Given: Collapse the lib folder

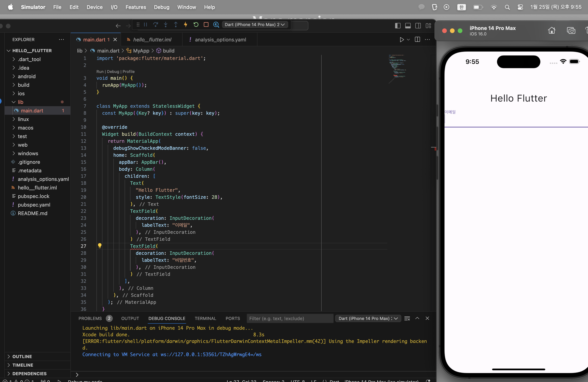Looking at the screenshot, I should pos(20,102).
